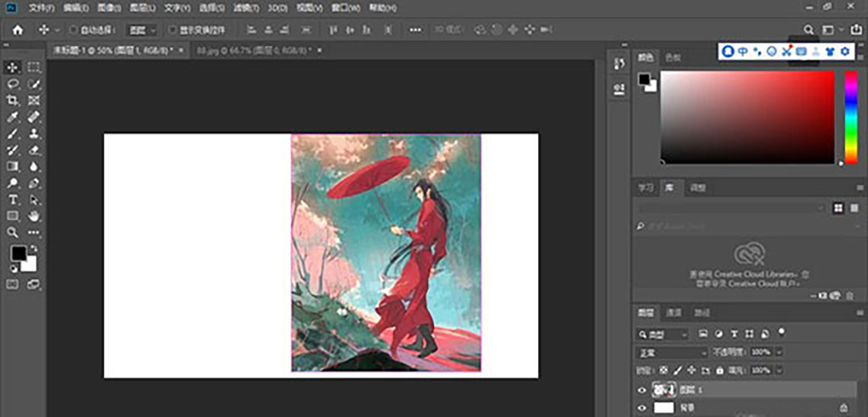Open the blend mode dropdown showing 正常
This screenshot has height=417, width=868.
(x=671, y=352)
